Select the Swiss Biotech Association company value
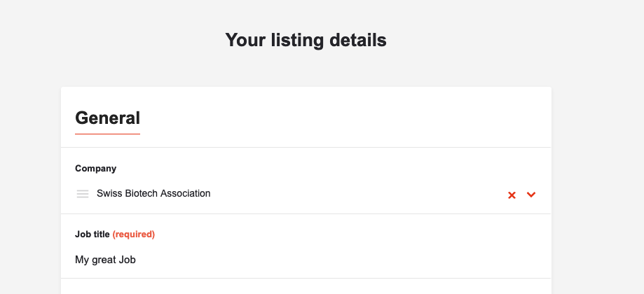The image size is (644, 294). tap(153, 193)
